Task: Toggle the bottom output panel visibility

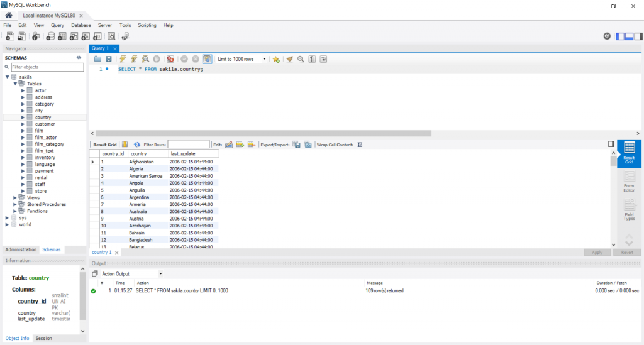Action: [629, 36]
